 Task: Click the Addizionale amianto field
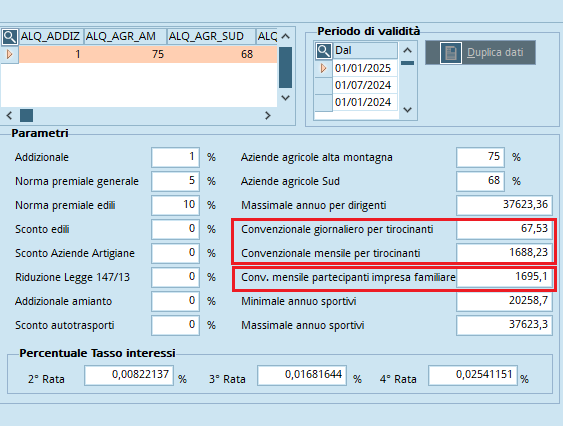click(x=175, y=301)
